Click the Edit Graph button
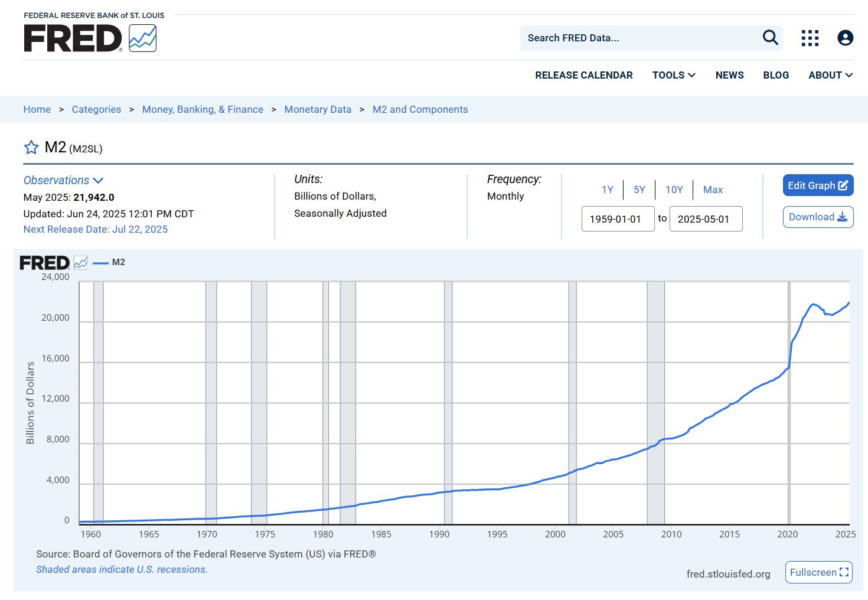This screenshot has width=868, height=600. click(818, 185)
